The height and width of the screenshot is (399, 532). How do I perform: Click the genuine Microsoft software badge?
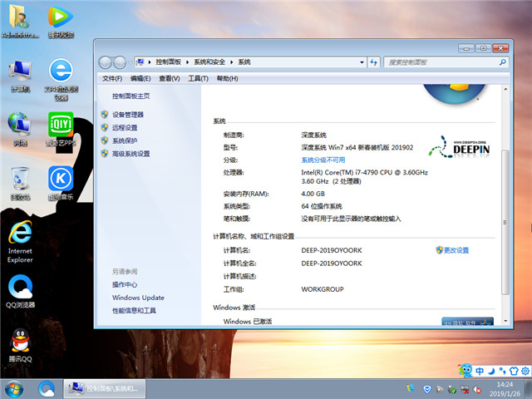tap(467, 322)
